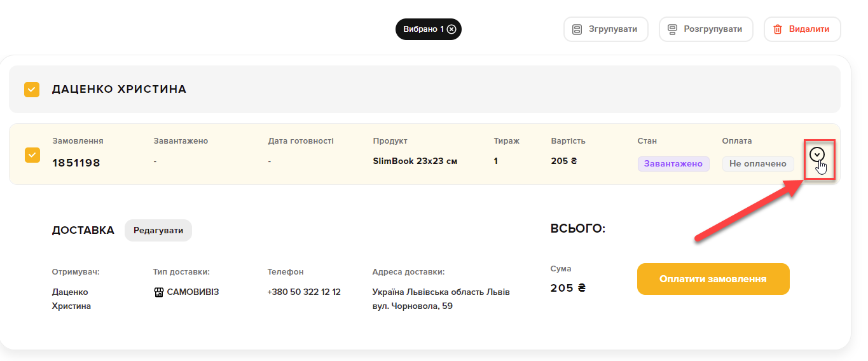The width and height of the screenshot is (868, 361).
Task: Click the ДАЦЕНКО ХРИСТИНА group header
Action: pos(425,90)
